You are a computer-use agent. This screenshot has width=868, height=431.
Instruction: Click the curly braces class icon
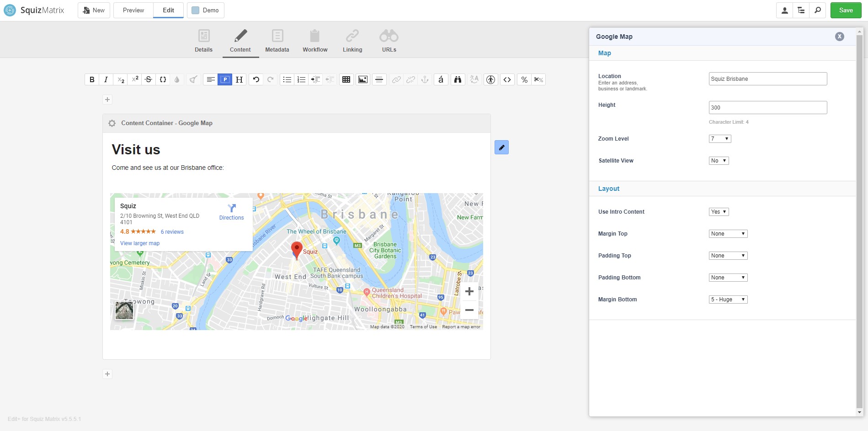point(163,79)
